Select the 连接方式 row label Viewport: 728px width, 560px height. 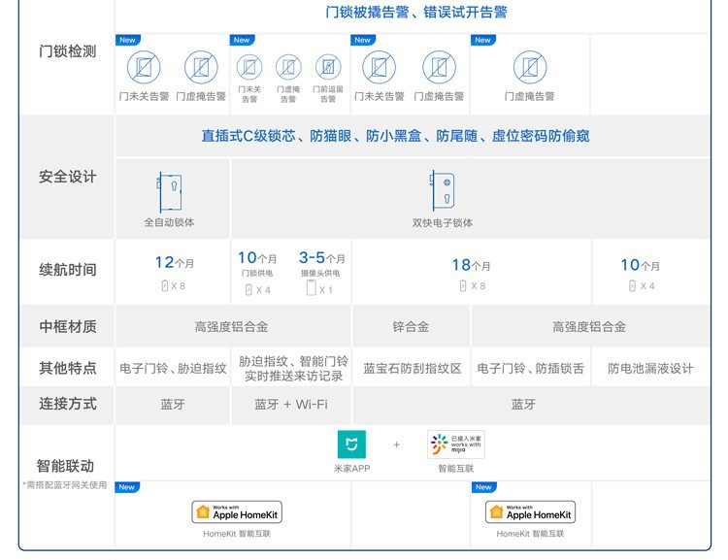tap(67, 404)
